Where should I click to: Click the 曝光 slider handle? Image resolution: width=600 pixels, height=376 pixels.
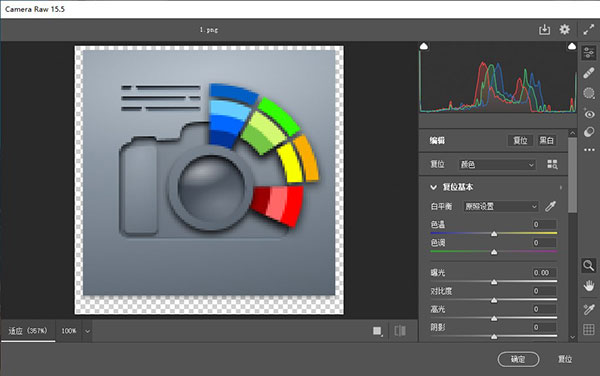(494, 282)
